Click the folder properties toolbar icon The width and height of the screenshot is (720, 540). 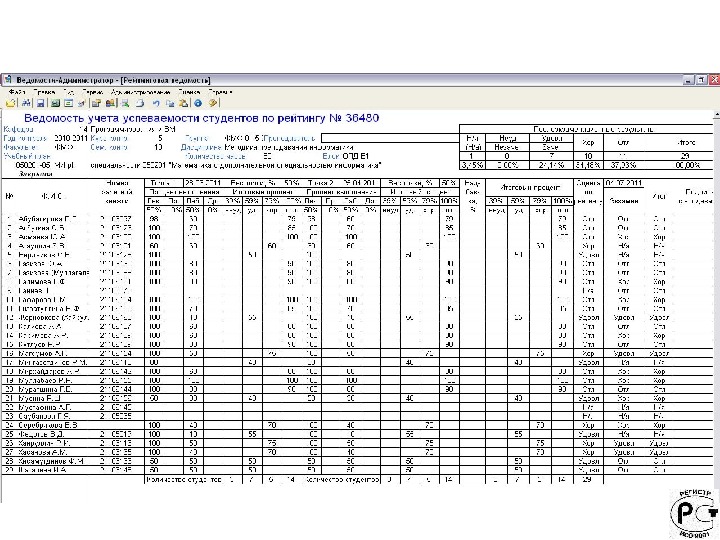[x=96, y=103]
